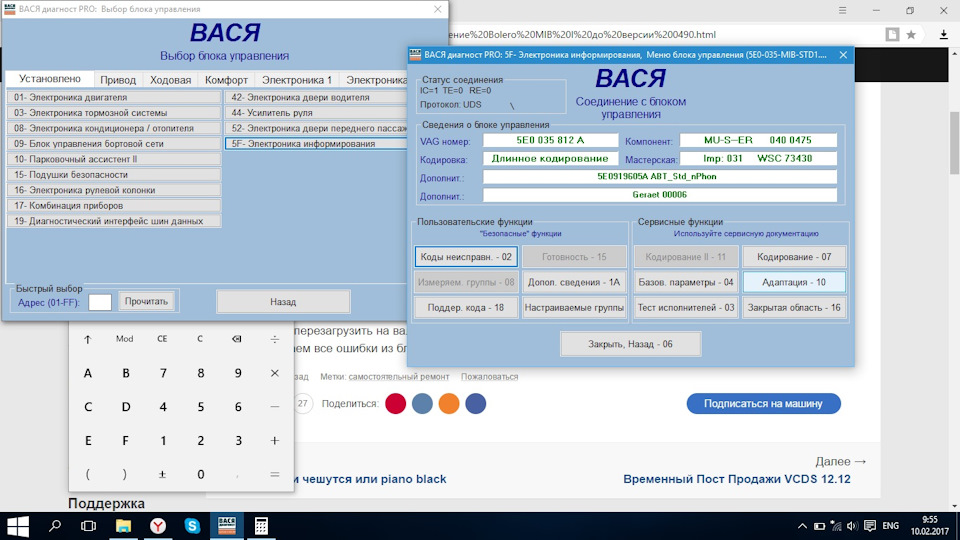
Task: Click Закрыть, Назад - 06
Action: [x=631, y=344]
